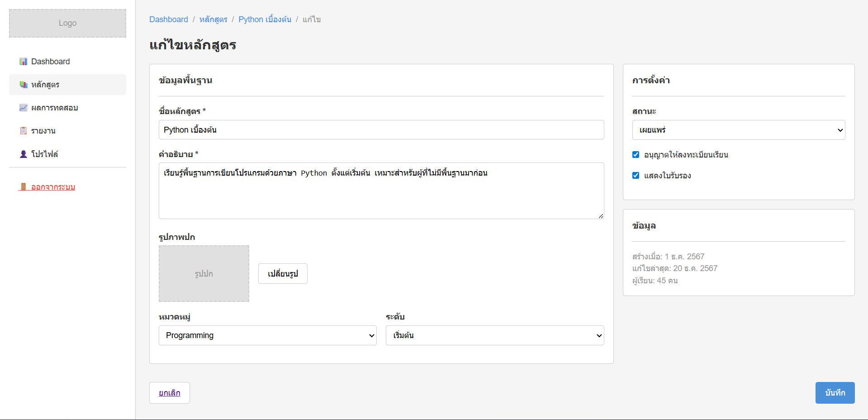Click the โปรไฟล์ user silhouette icon
Image resolution: width=868 pixels, height=420 pixels.
click(x=24, y=154)
